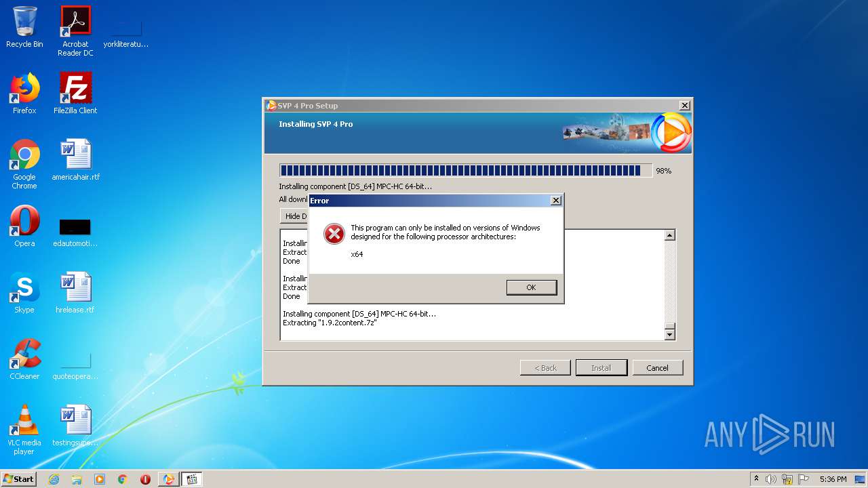868x488 pixels.
Task: Click the taskbar clock 5:36 PM
Action: coord(833,479)
